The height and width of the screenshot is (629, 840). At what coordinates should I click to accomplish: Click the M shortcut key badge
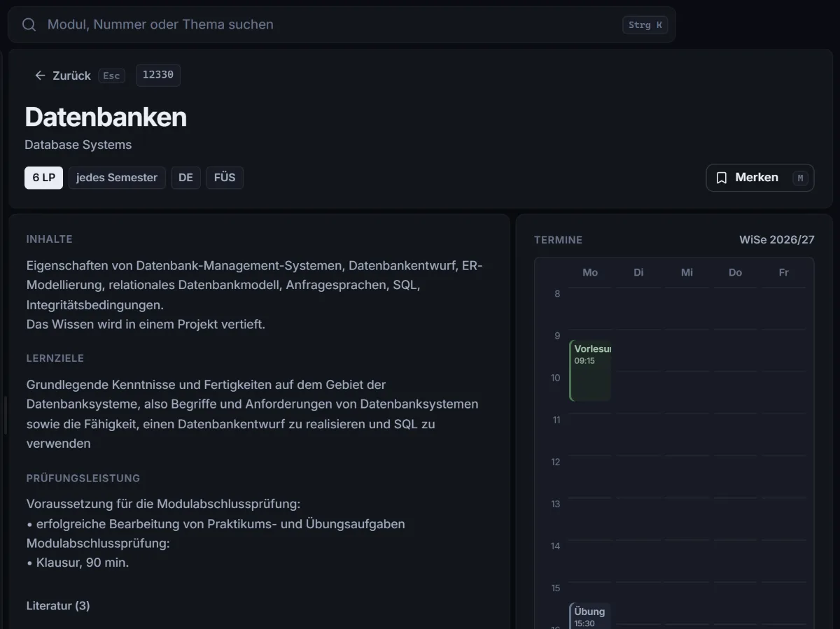[800, 178]
